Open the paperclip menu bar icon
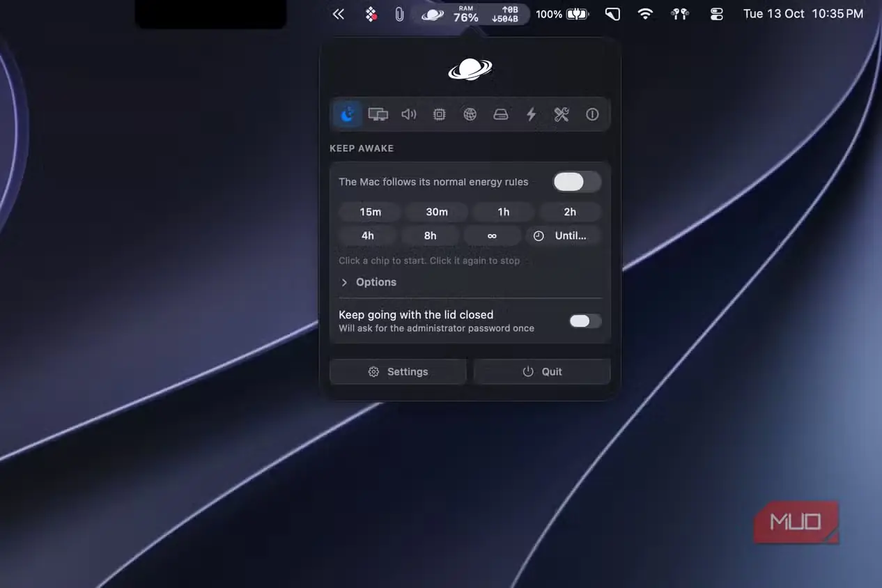The height and width of the screenshot is (588, 882). (399, 14)
